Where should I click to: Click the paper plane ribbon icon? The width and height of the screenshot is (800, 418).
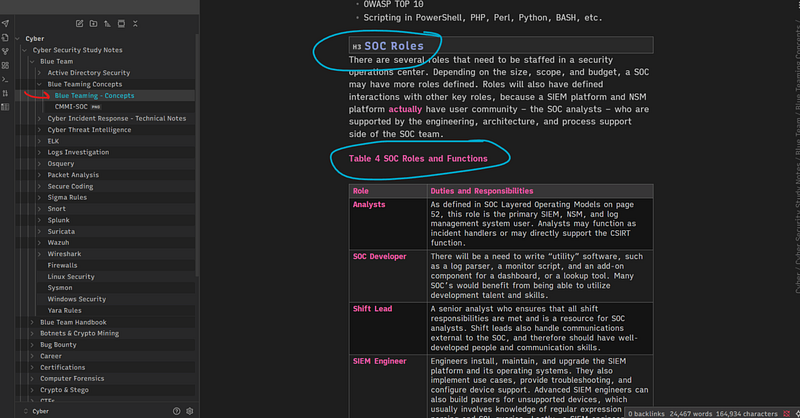pyautogui.click(x=5, y=23)
